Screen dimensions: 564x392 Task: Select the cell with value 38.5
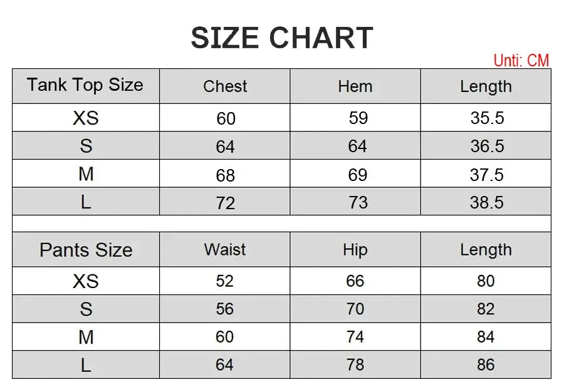(487, 202)
